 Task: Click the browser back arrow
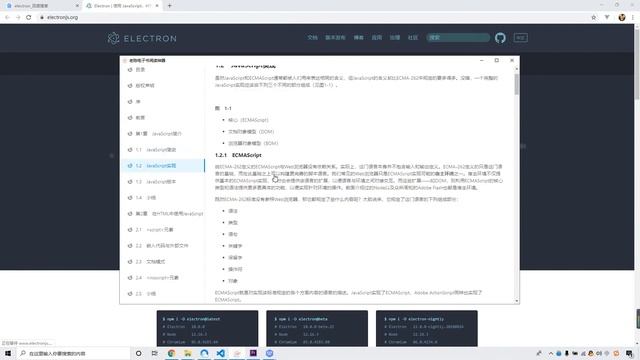7,17
